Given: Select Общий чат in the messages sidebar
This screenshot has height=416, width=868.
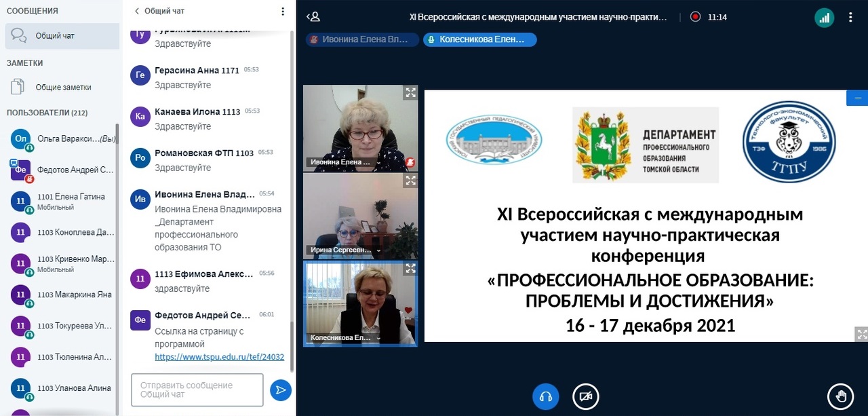Looking at the screenshot, I should coord(62,36).
